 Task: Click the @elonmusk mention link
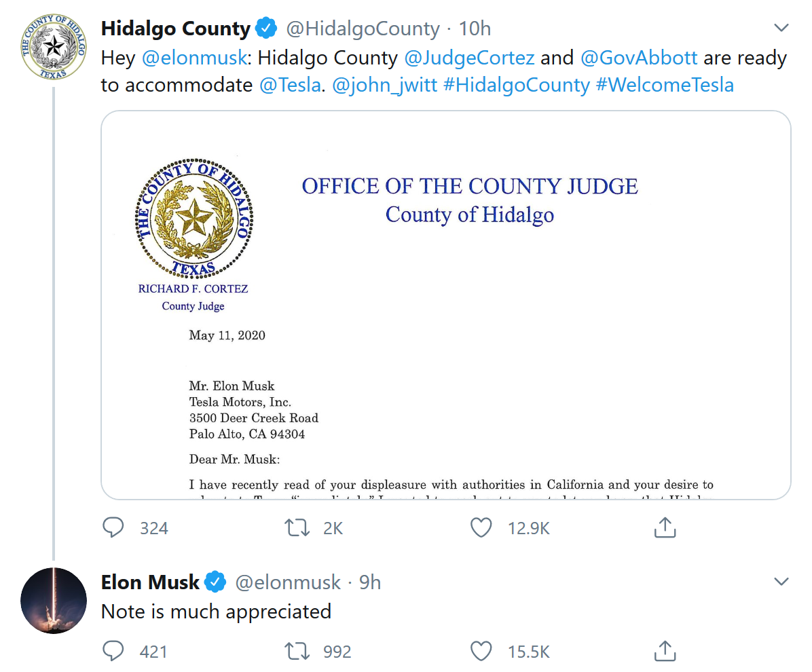click(194, 58)
